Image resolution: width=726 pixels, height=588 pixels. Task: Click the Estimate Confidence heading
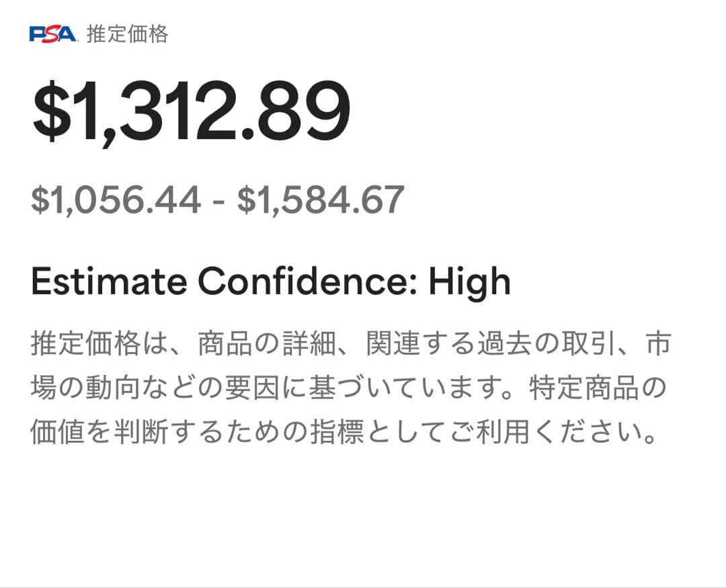270,283
